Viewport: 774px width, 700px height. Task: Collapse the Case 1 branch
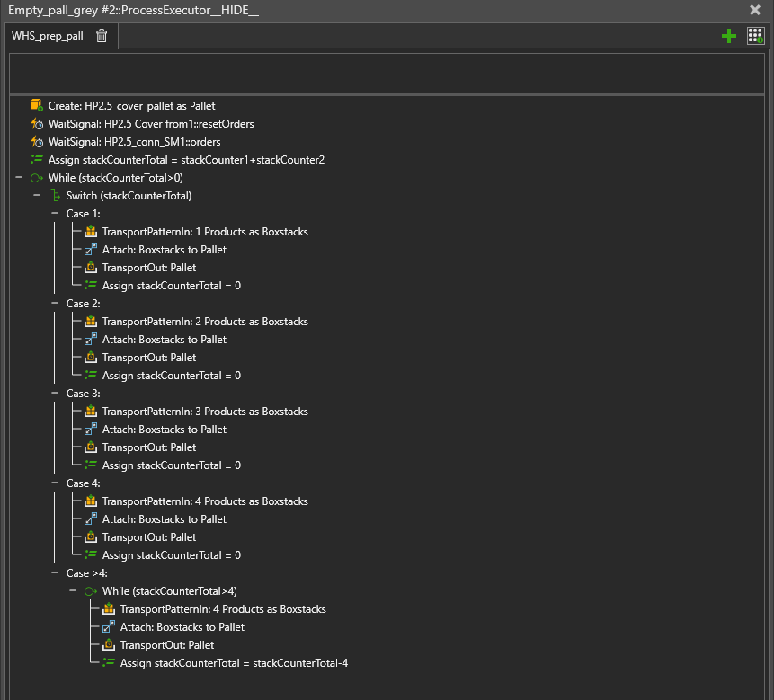pyautogui.click(x=56, y=213)
